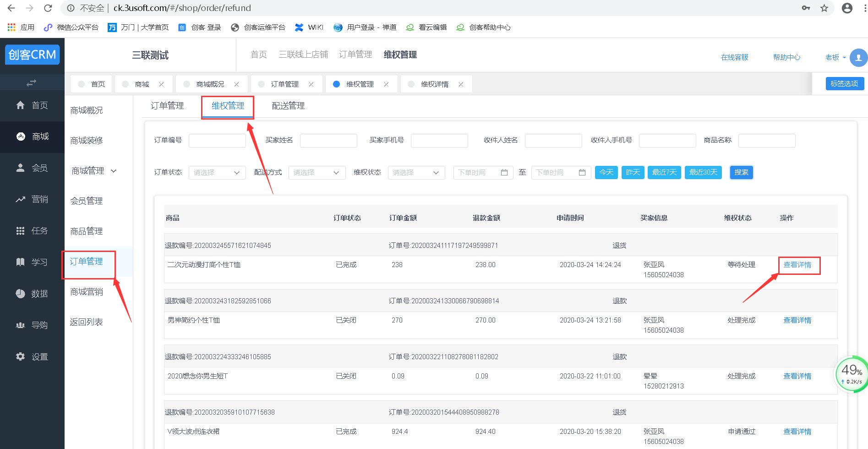This screenshot has height=449, width=868.
Task: Open 学习 in the dark sidebar
Action: (x=32, y=262)
